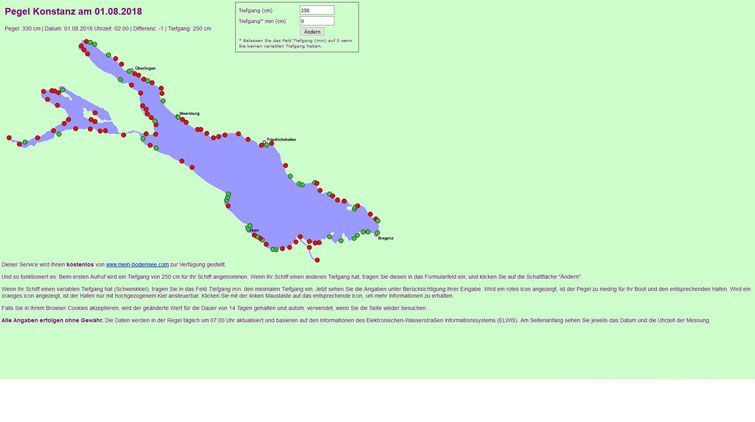Click the red marker at the river's southern end
The width and height of the screenshot is (755, 422).
[x=317, y=260]
